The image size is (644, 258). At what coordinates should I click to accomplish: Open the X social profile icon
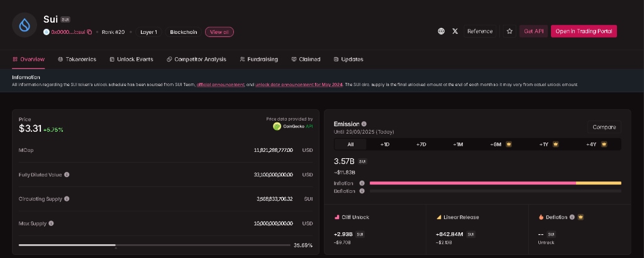(455, 31)
